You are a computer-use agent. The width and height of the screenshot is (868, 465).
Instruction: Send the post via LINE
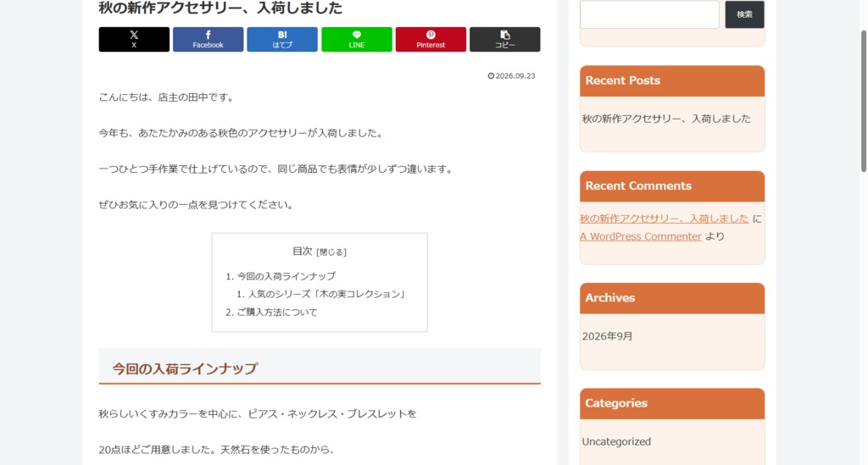tap(357, 39)
